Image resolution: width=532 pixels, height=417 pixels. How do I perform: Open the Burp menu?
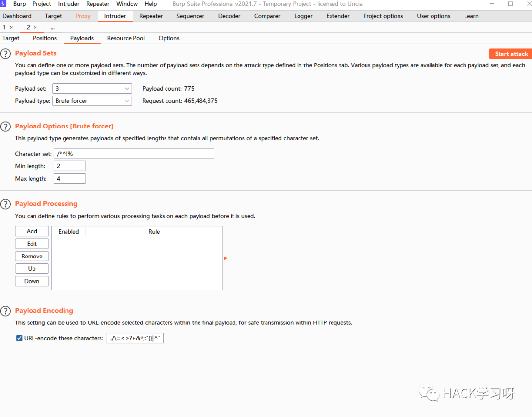(19, 4)
